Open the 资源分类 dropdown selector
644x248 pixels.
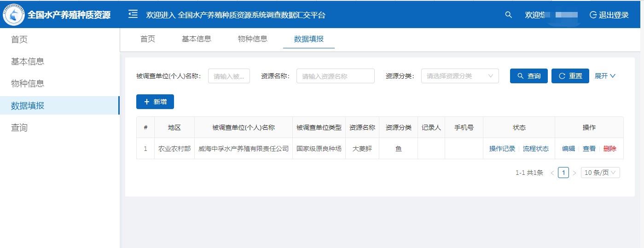[x=459, y=76]
